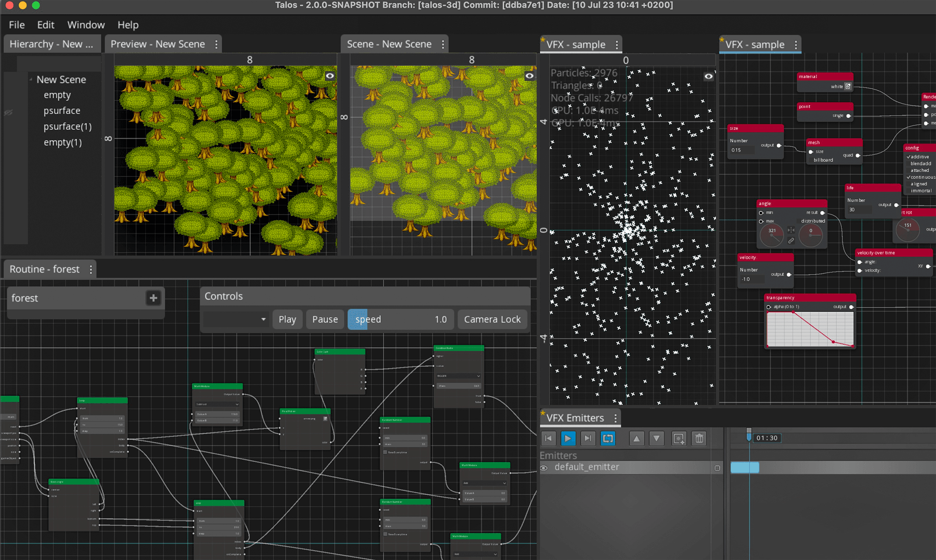Screen dimensions: 936x560
Task: Click the link icon in the angle node
Action: coord(791,241)
